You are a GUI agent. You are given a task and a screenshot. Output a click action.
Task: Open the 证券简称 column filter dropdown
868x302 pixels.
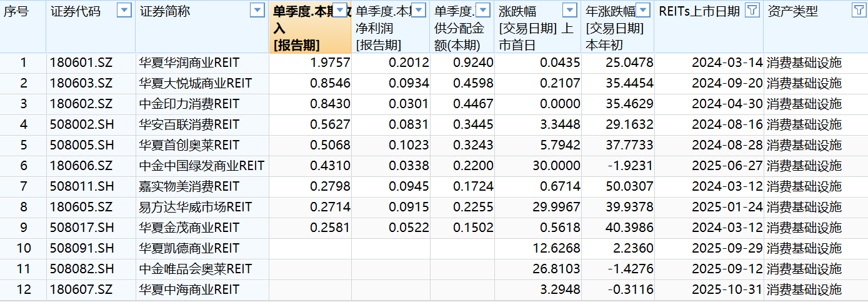pos(257,11)
